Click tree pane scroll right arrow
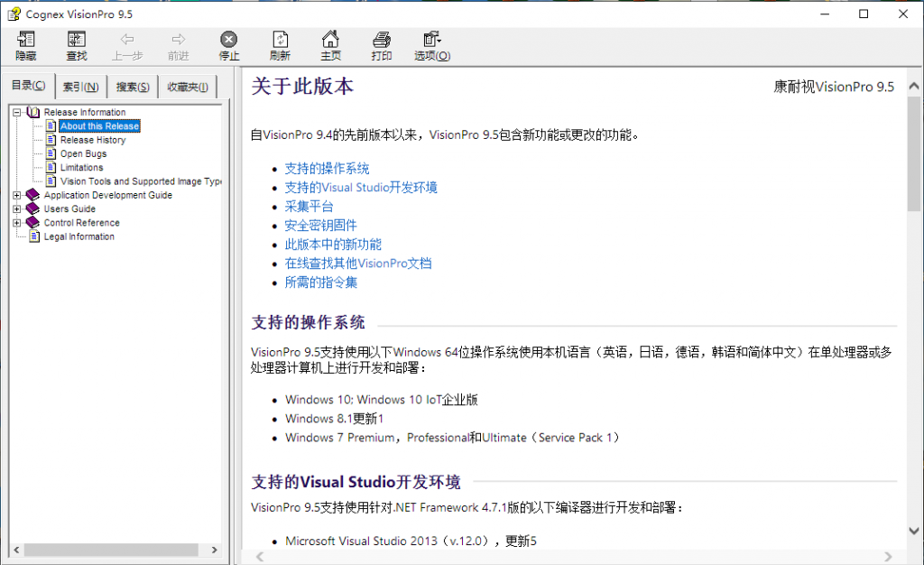The image size is (924, 565). point(215,550)
